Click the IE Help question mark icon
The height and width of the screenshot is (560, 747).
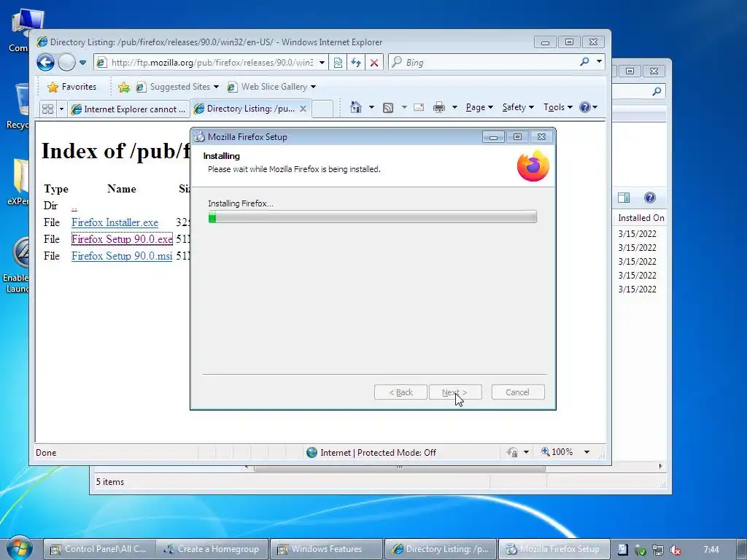[x=585, y=107]
